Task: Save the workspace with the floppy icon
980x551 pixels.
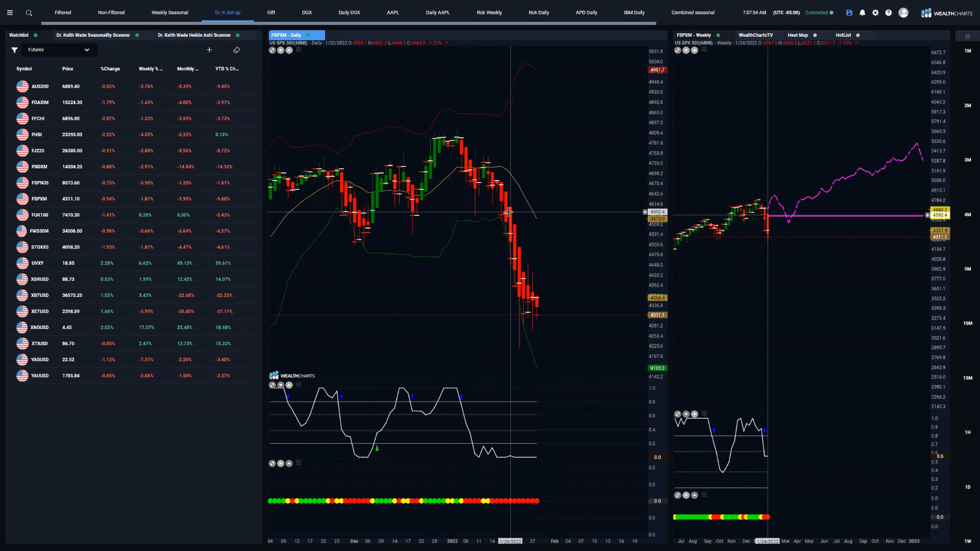Action: click(x=849, y=13)
